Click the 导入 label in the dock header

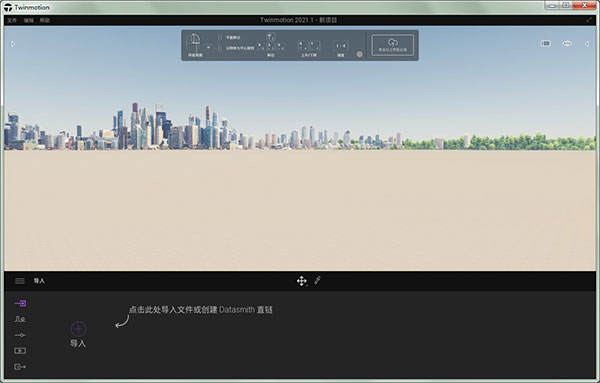click(x=39, y=281)
